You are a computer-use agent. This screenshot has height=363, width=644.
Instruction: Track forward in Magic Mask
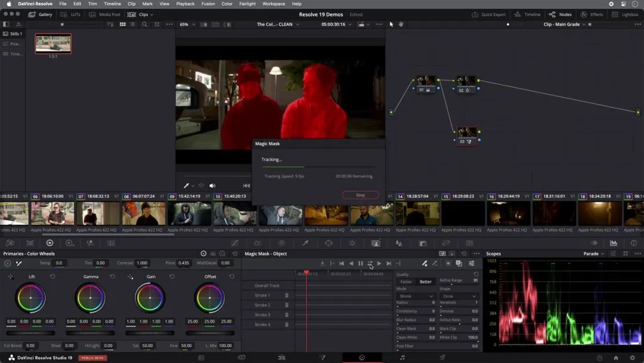pyautogui.click(x=379, y=263)
